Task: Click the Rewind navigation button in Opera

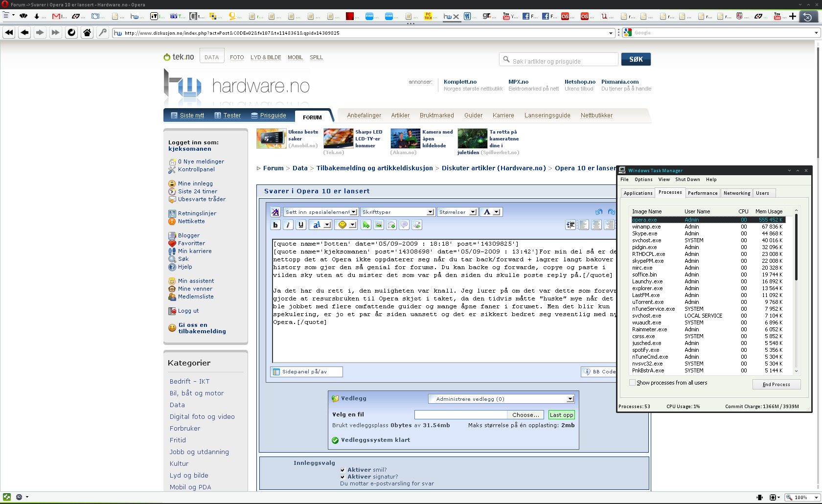Action: 9,33
